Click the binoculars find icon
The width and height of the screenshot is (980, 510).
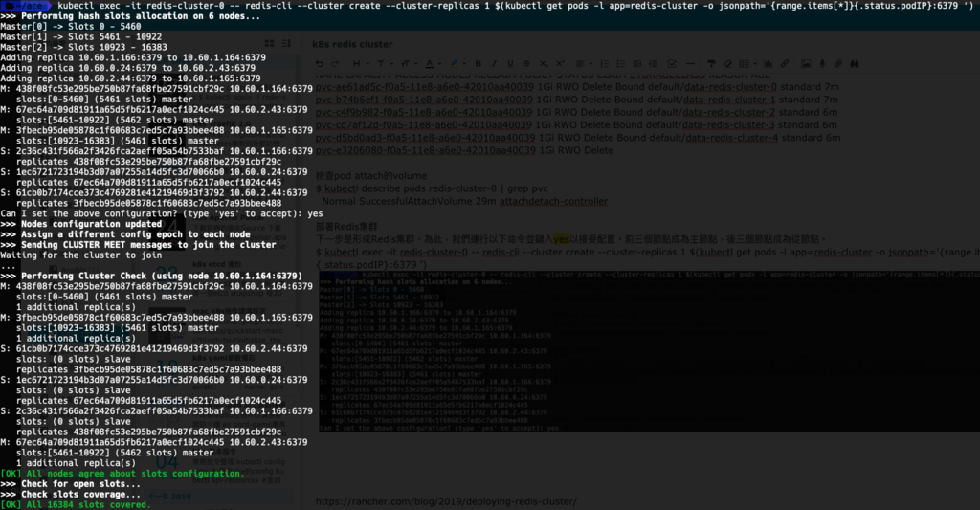(855, 63)
